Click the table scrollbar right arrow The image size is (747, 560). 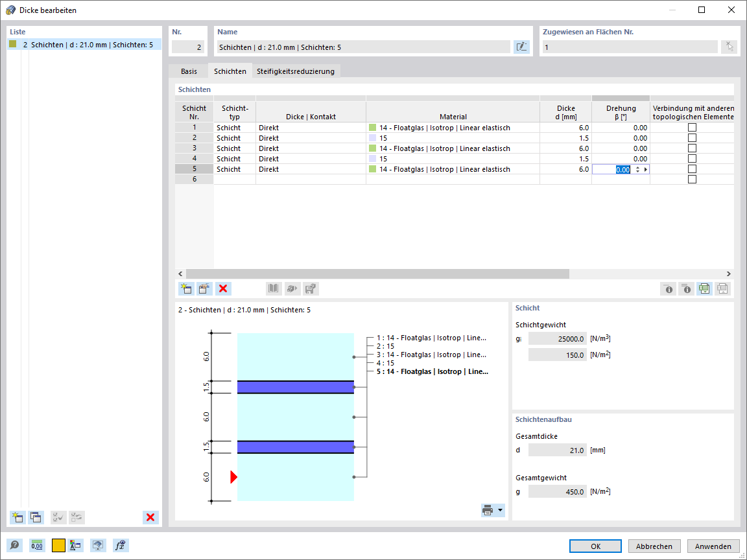coord(728,274)
